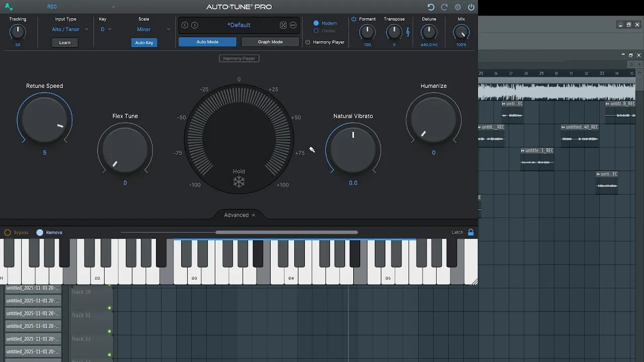Open Auto-Tune settings gear

[x=458, y=7]
